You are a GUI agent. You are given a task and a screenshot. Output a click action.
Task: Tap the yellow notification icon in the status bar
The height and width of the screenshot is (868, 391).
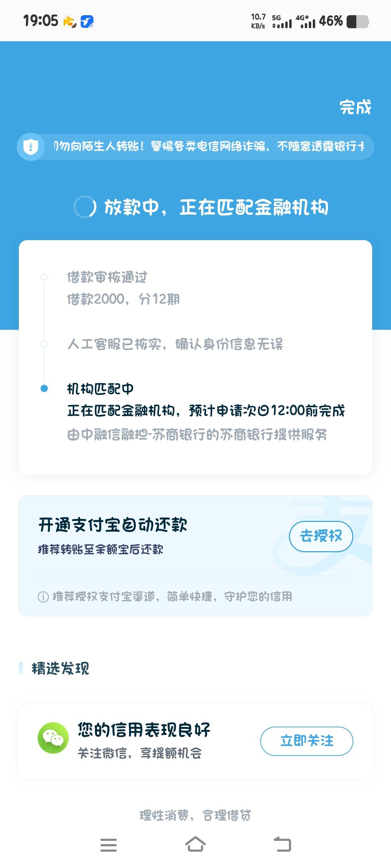(x=70, y=22)
